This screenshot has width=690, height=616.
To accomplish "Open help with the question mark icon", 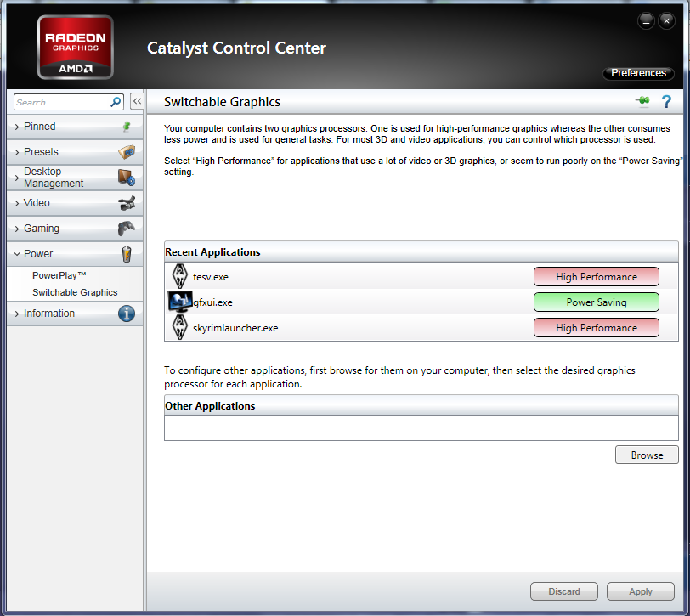I will (667, 102).
